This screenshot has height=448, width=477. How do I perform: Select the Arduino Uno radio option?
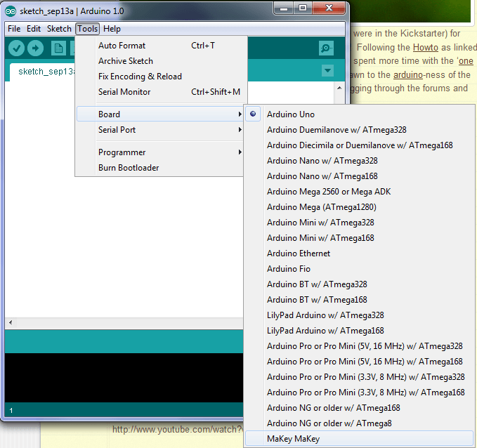(291, 114)
